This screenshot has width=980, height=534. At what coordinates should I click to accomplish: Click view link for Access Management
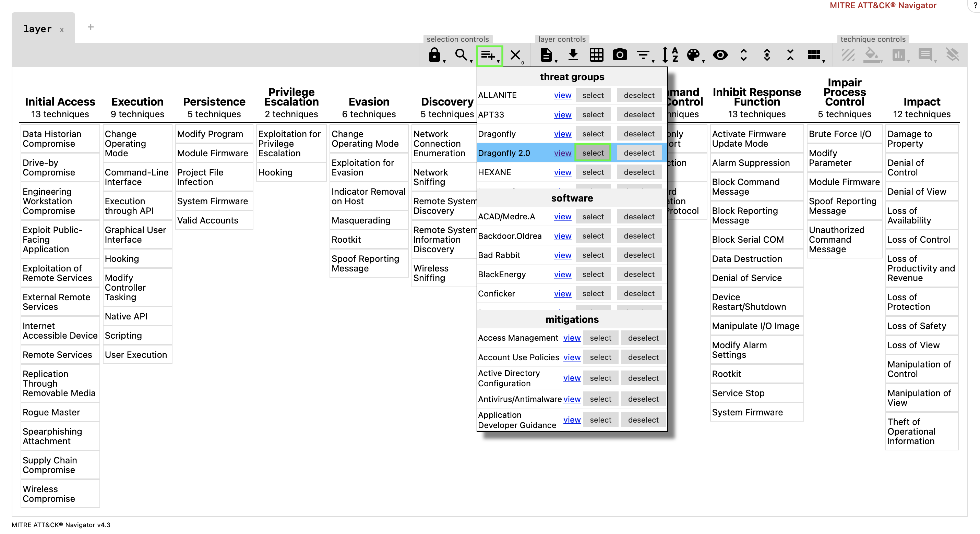(x=571, y=338)
